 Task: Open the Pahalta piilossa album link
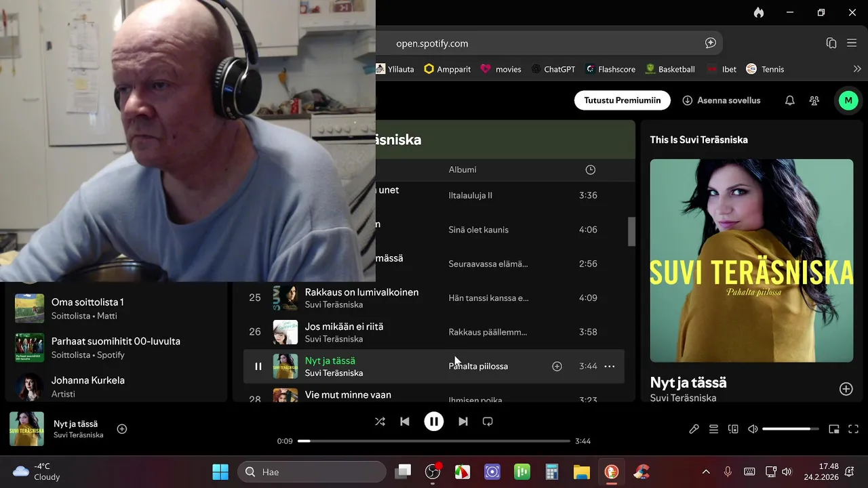(x=478, y=367)
